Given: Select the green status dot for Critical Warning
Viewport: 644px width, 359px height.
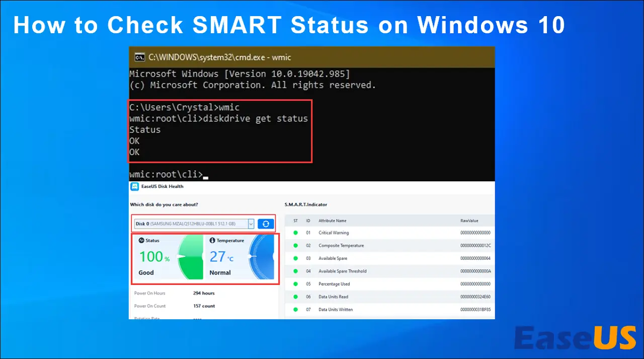Looking at the screenshot, I should click(x=295, y=233).
